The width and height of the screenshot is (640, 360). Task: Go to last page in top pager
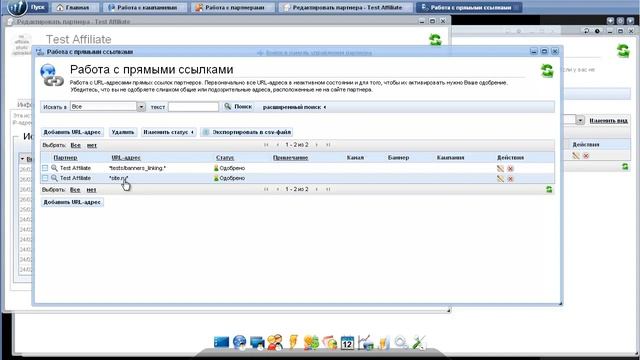tap(328, 145)
